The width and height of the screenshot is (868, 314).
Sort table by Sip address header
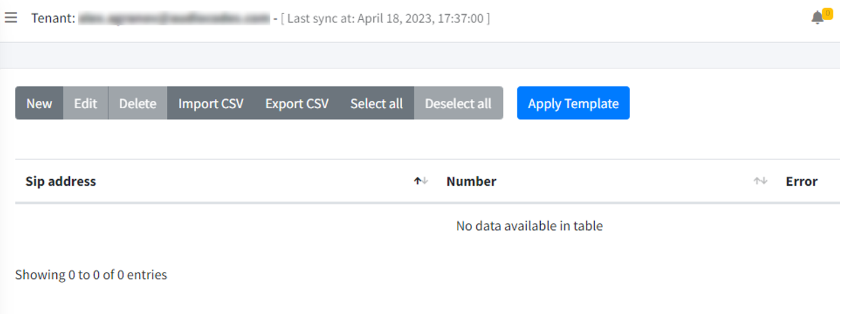point(60,182)
